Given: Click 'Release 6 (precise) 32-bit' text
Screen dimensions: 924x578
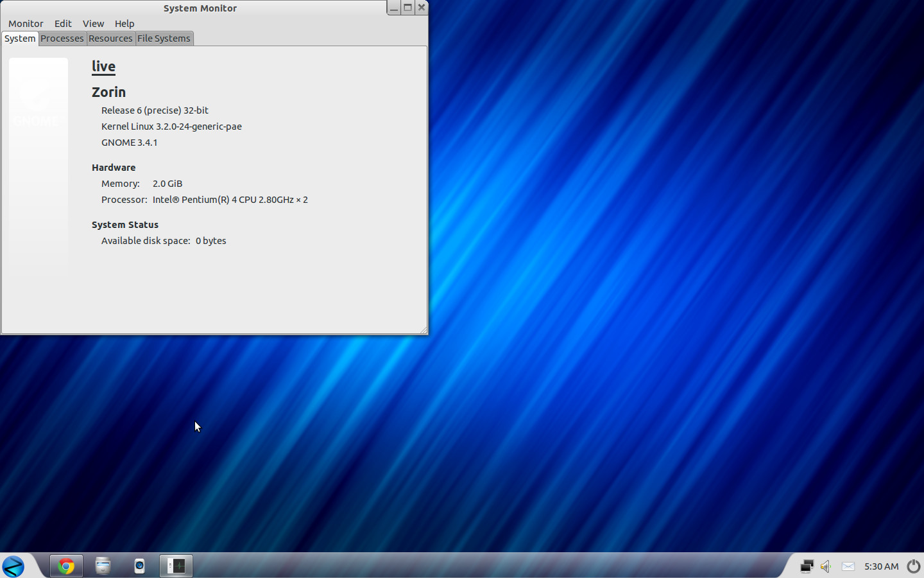Looking at the screenshot, I should 155,110.
